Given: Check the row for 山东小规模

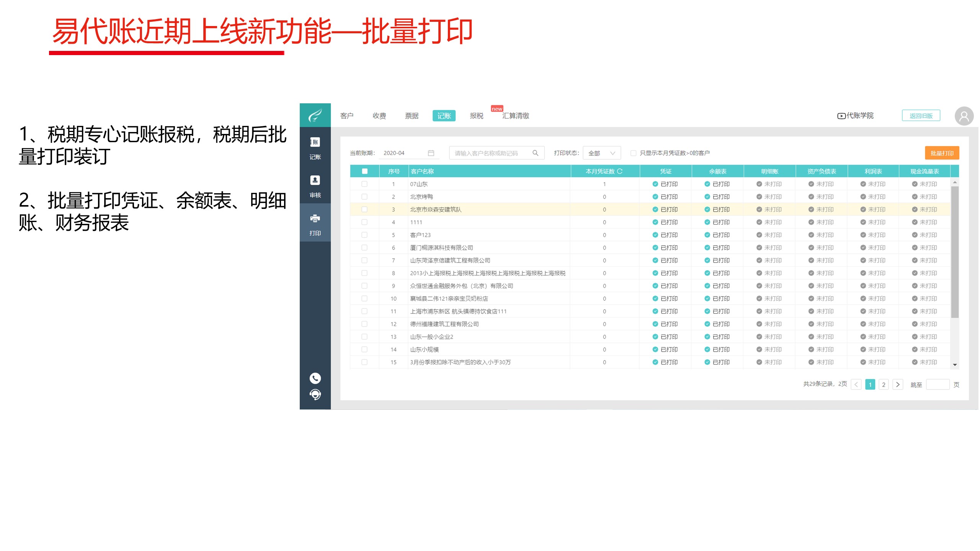Looking at the screenshot, I should [364, 349].
